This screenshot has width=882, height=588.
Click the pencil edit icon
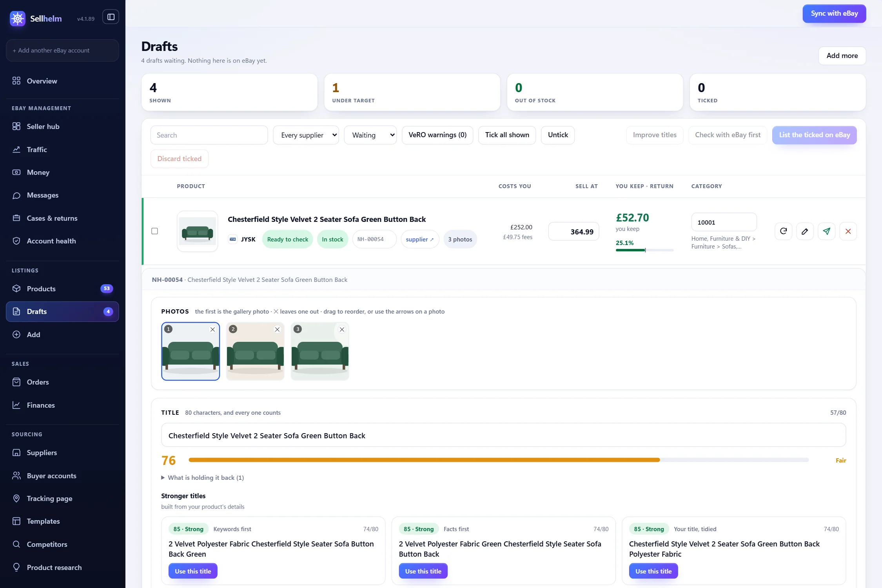(805, 231)
